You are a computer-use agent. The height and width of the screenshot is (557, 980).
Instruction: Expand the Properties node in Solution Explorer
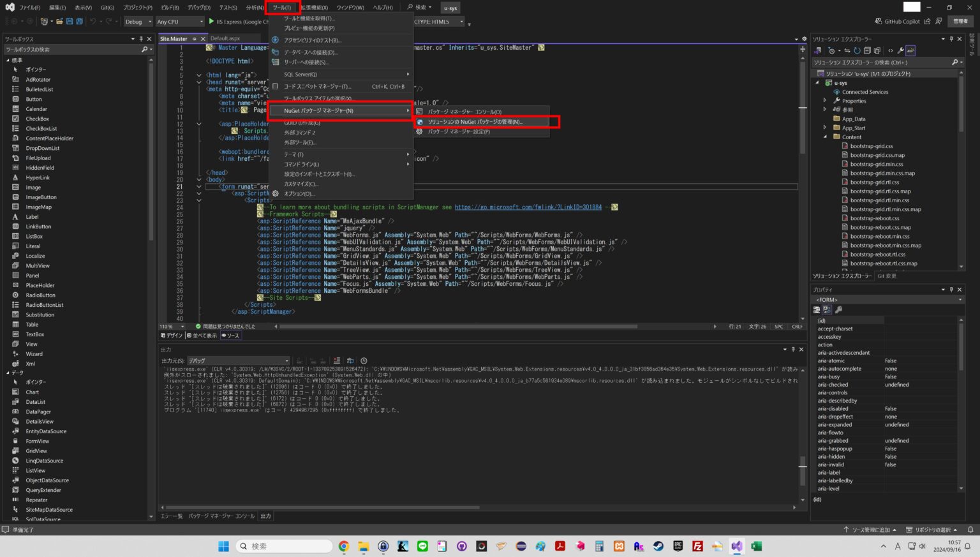tap(824, 101)
